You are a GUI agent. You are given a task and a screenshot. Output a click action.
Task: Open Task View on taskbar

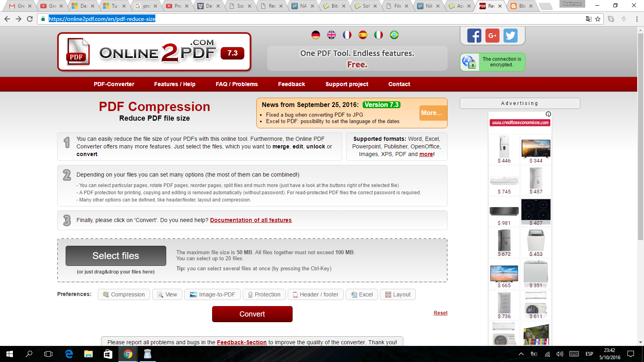tap(48, 354)
